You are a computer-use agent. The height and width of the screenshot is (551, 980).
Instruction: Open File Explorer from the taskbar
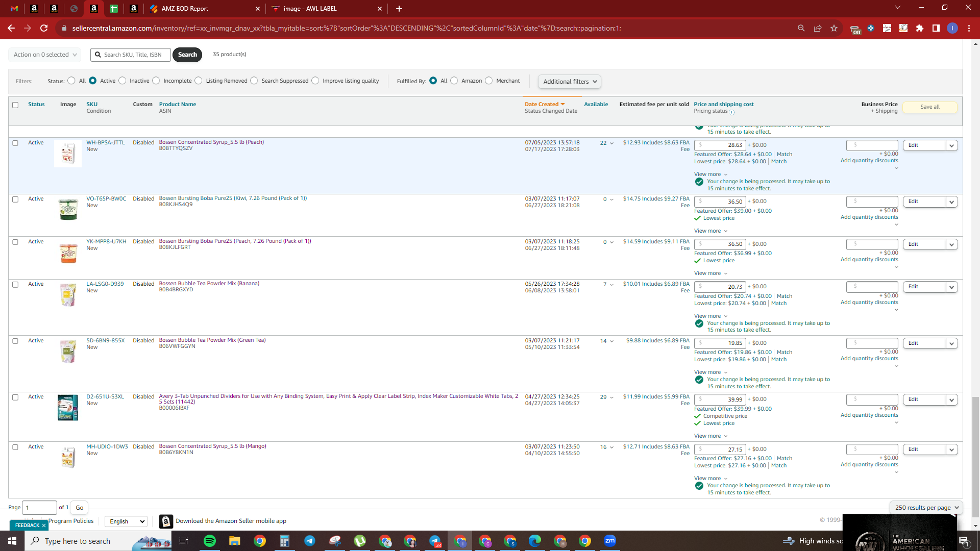(235, 541)
